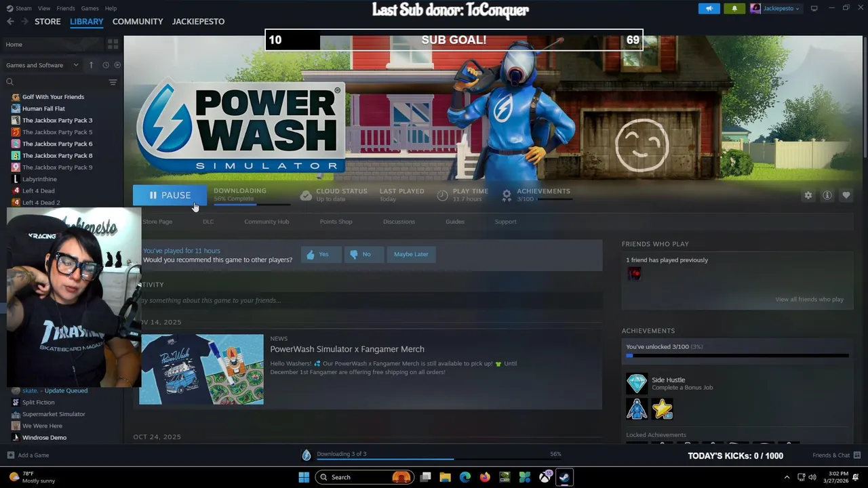This screenshot has height=488, width=868.
Task: Toggle the recent activity clock filter
Action: (x=106, y=65)
